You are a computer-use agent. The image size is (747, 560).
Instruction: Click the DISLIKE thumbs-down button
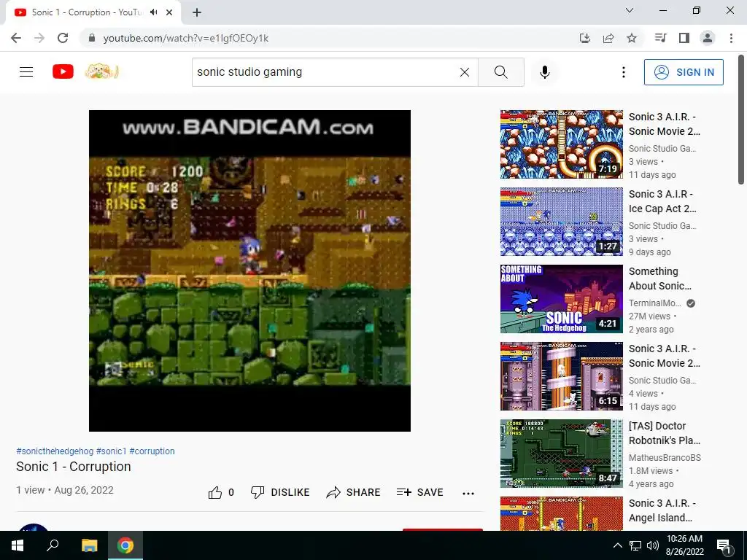[x=280, y=492]
